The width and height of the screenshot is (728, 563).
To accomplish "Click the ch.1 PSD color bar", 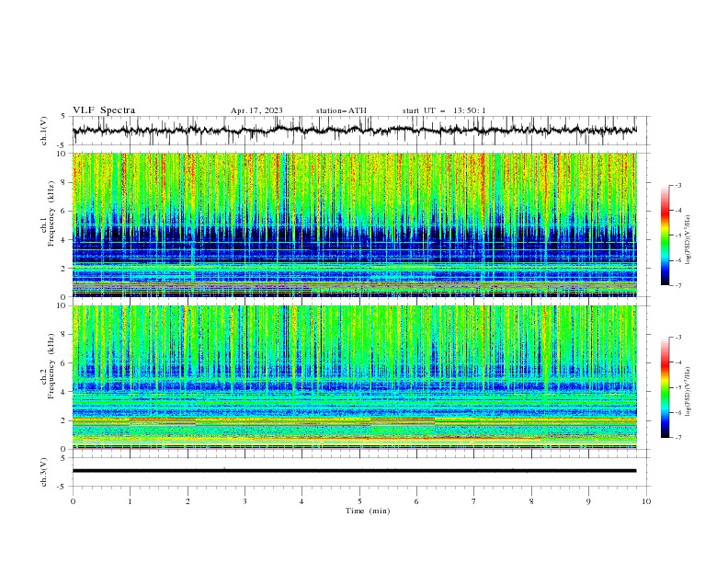I will pos(665,236).
